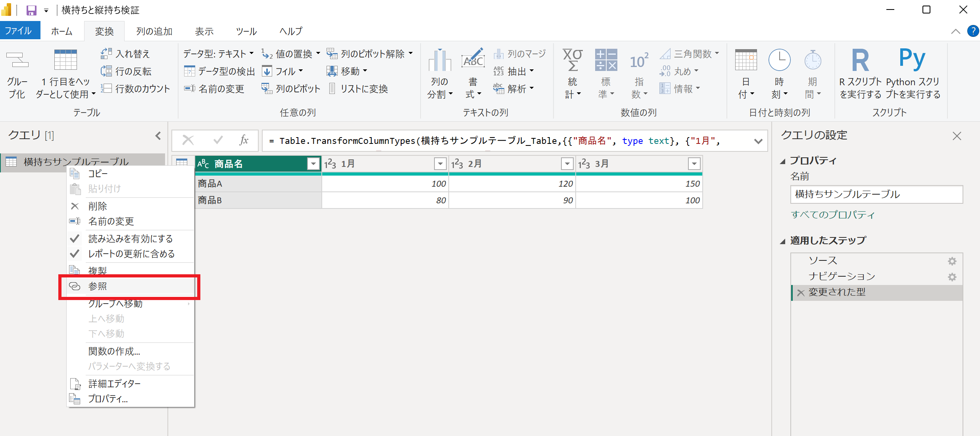Switch to the ホーム tab
Viewport: 980px width, 436px height.
pyautogui.click(x=62, y=31)
